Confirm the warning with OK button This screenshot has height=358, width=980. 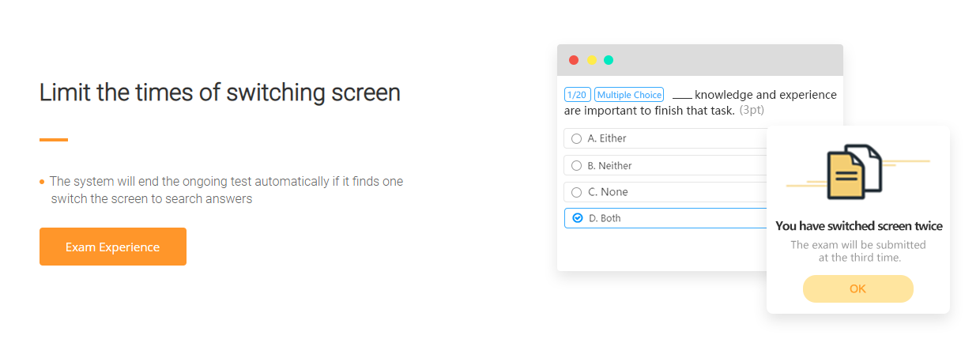point(857,288)
